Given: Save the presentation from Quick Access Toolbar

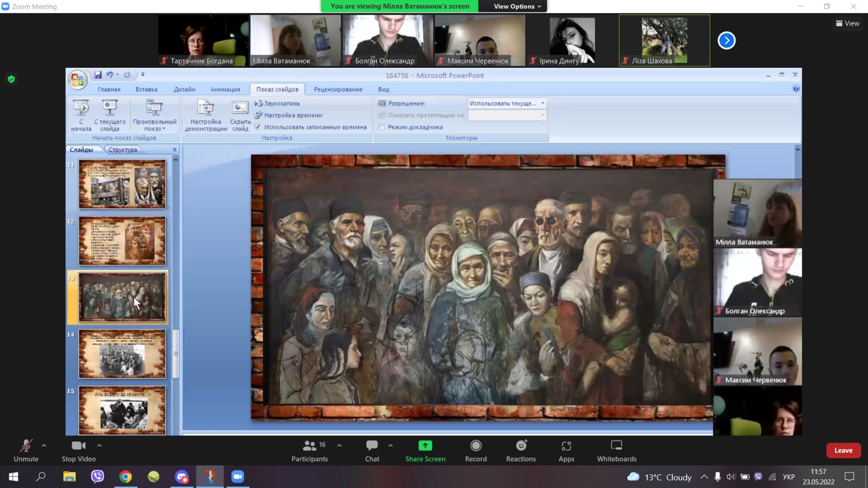Looking at the screenshot, I should click(x=98, y=75).
